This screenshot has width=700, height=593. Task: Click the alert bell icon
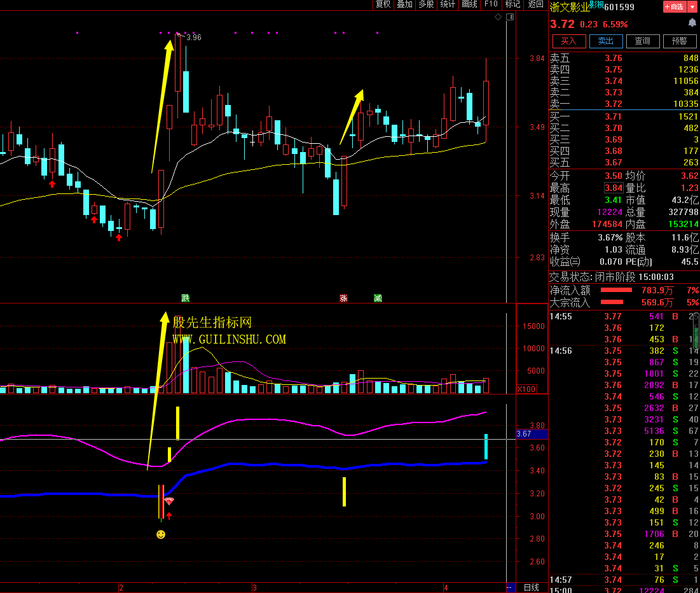[692, 23]
